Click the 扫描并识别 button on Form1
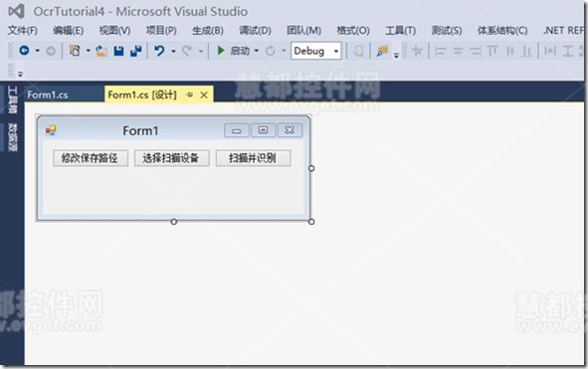This screenshot has height=369, width=588. tap(253, 158)
